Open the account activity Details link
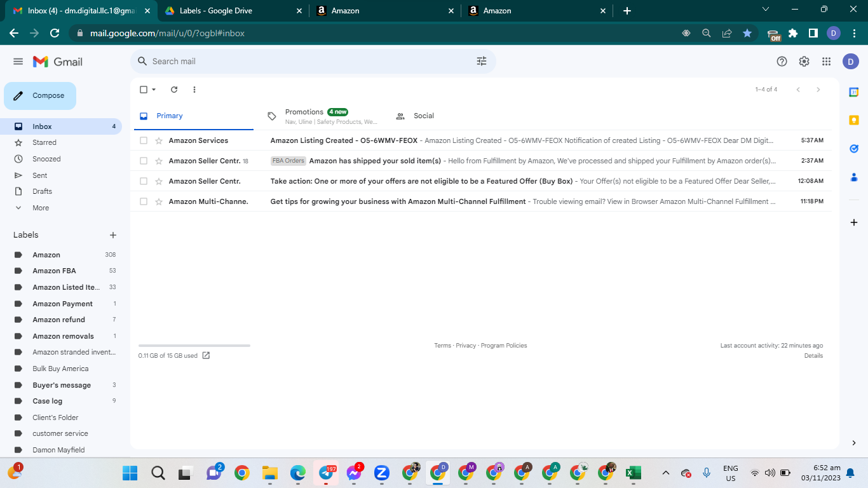The width and height of the screenshot is (868, 488). (813, 356)
